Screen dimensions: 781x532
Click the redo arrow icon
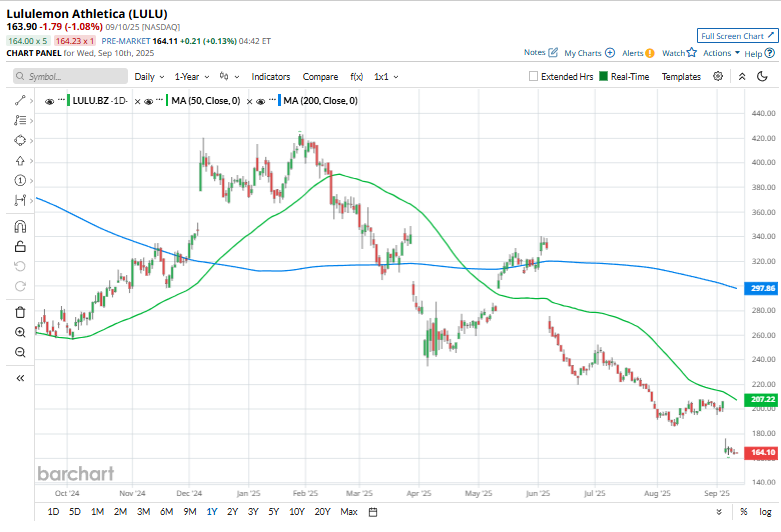pyautogui.click(x=20, y=286)
